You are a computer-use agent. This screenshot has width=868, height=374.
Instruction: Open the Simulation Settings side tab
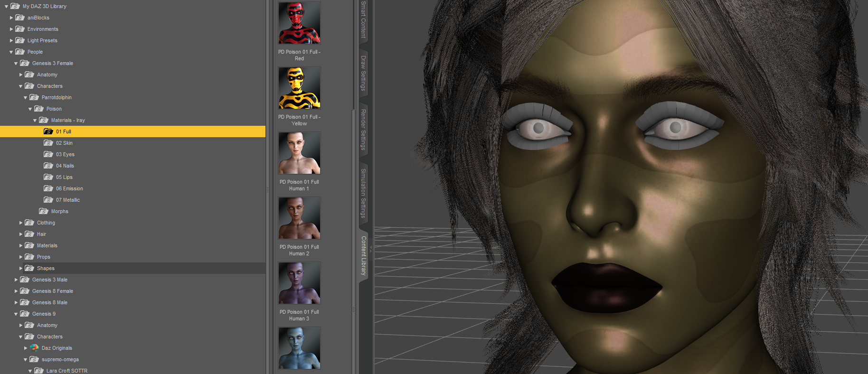click(363, 193)
